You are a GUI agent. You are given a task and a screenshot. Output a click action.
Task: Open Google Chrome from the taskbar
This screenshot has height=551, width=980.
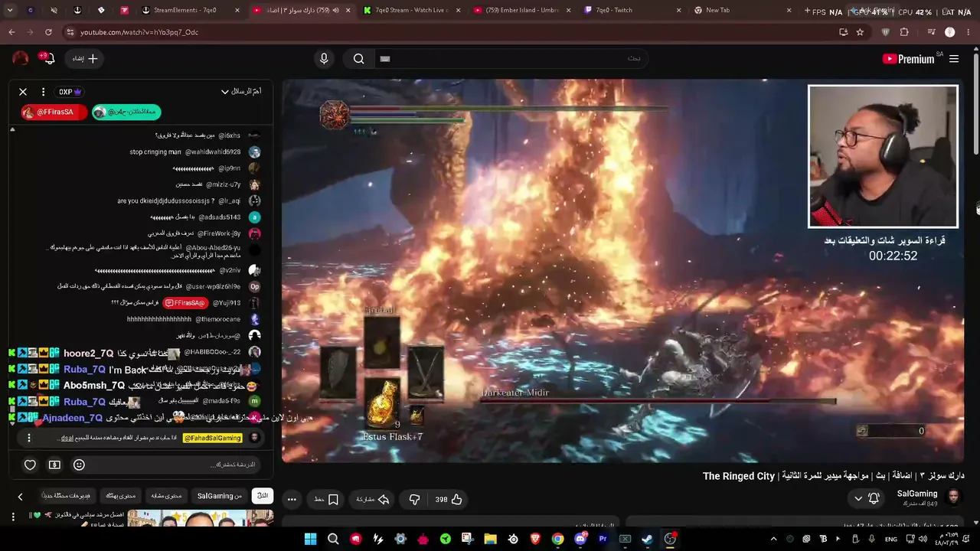(x=557, y=539)
